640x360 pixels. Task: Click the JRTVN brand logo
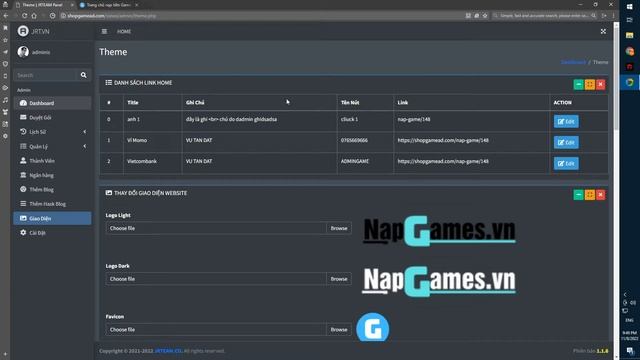33,31
